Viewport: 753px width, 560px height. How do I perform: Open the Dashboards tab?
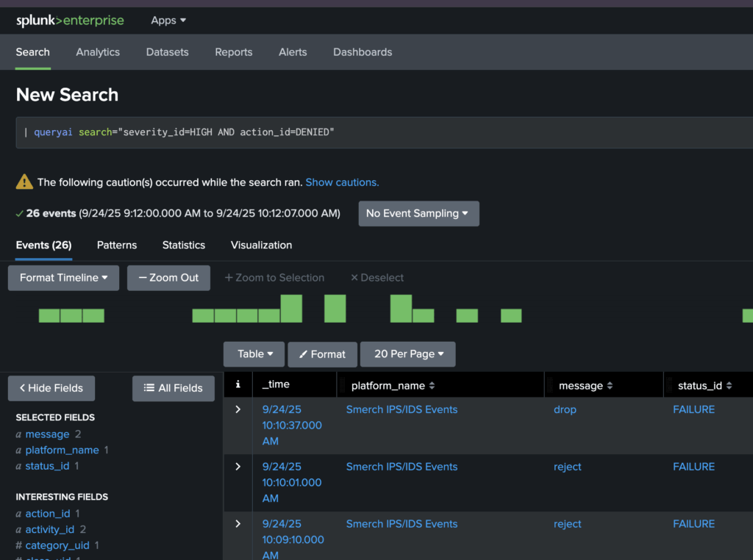[x=363, y=52]
